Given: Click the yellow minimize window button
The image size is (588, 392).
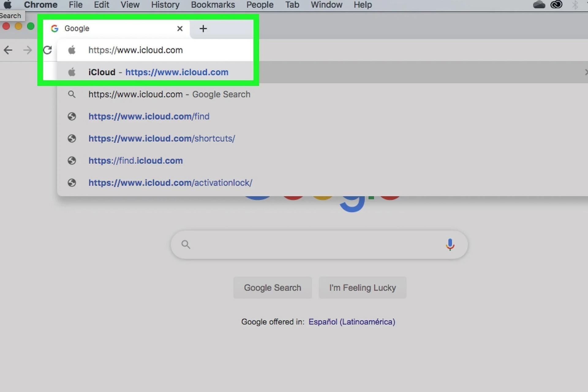Looking at the screenshot, I should [x=18, y=26].
